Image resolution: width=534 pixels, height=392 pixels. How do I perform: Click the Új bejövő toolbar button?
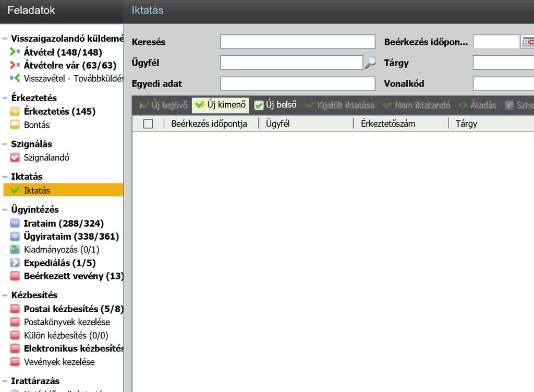tap(163, 105)
